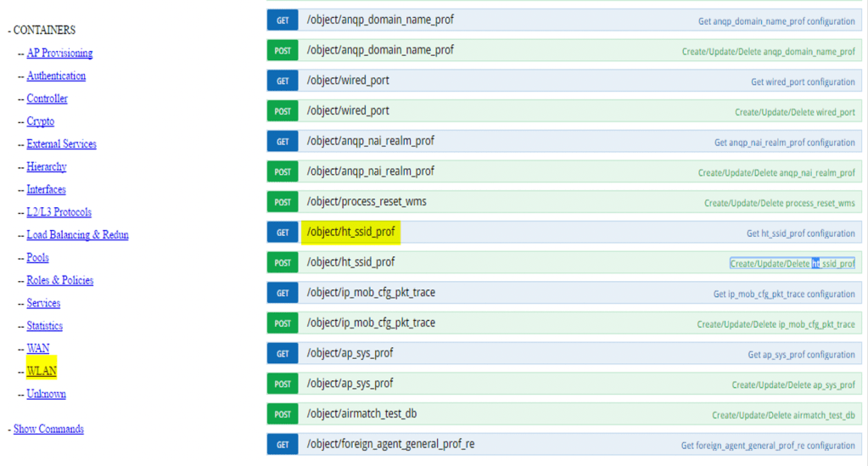
Task: Open the Roles & Policies container
Action: point(59,280)
